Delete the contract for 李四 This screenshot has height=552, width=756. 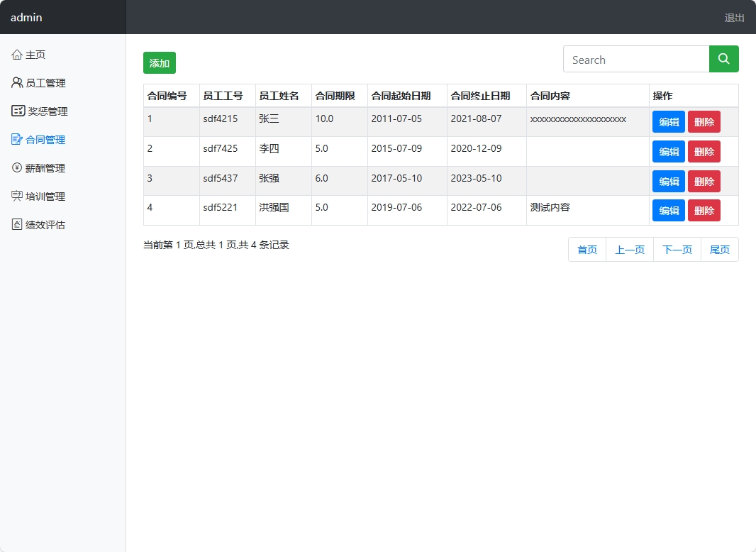point(704,151)
